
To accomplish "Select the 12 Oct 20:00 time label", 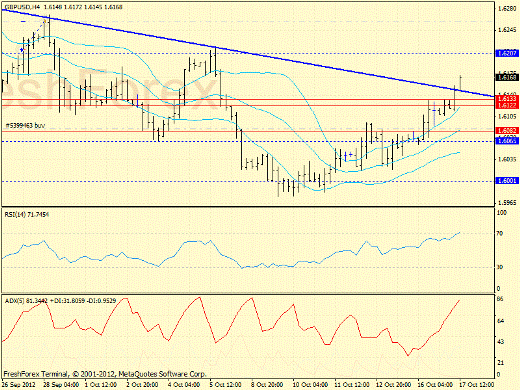I will pyautogui.click(x=394, y=385).
